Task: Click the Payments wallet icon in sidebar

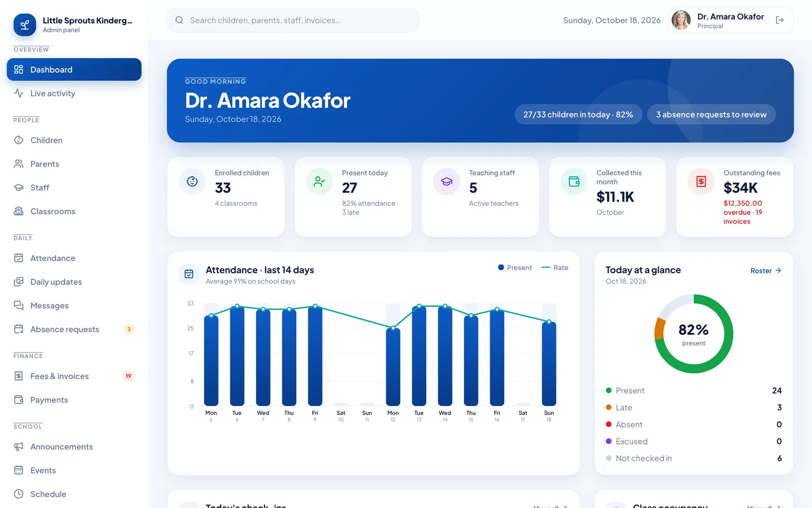Action: [19, 400]
